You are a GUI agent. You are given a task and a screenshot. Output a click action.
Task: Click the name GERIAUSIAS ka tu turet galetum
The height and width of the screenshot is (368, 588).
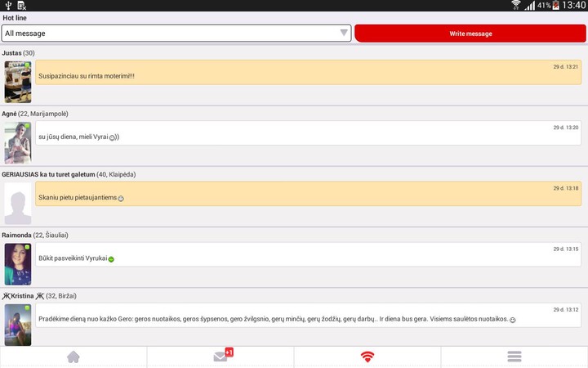[48, 175]
